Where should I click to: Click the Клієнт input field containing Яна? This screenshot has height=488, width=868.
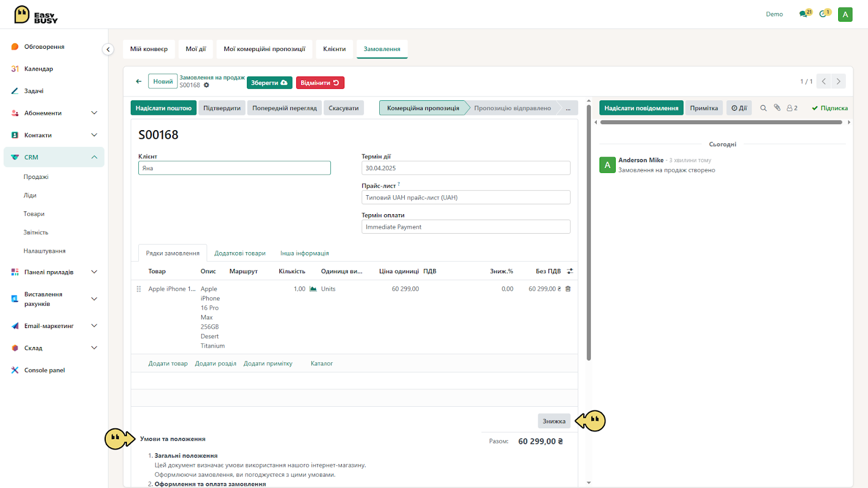tap(234, 168)
